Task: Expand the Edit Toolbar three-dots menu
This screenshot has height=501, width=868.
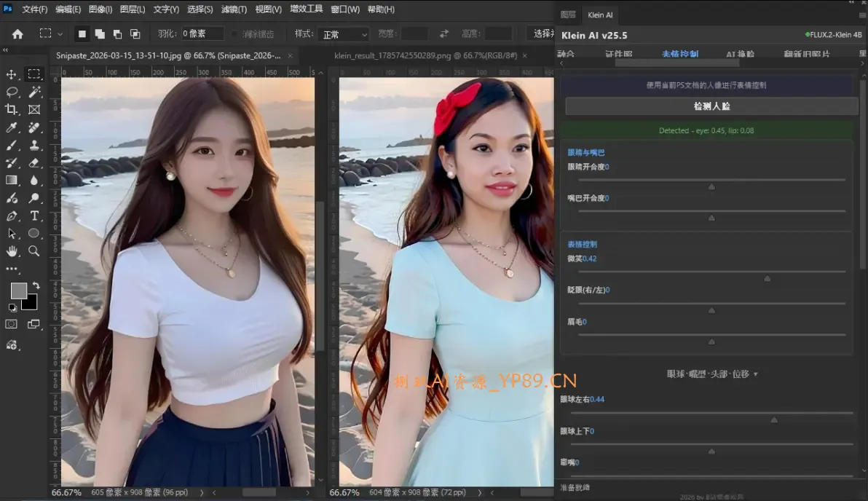Action: tap(12, 269)
